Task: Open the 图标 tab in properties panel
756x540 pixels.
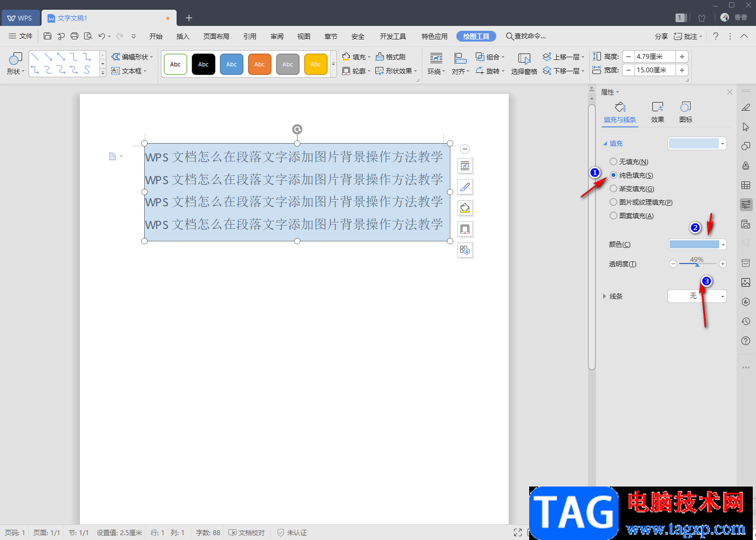Action: (x=686, y=112)
